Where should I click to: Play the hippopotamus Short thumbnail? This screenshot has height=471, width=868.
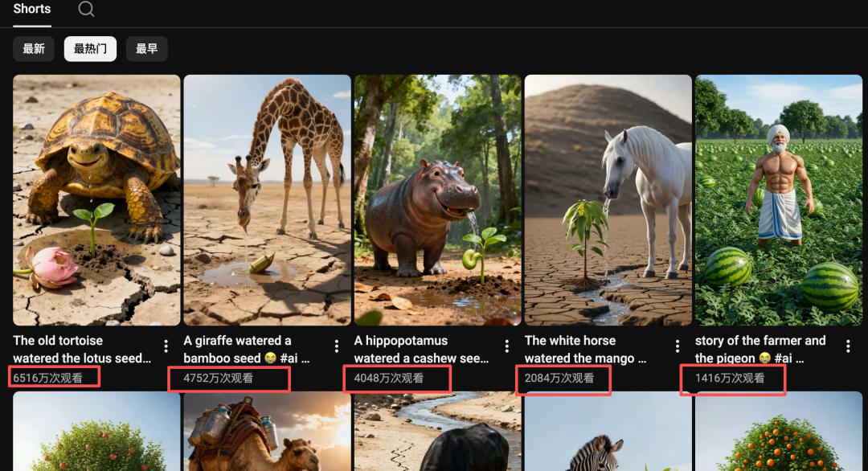tap(437, 199)
